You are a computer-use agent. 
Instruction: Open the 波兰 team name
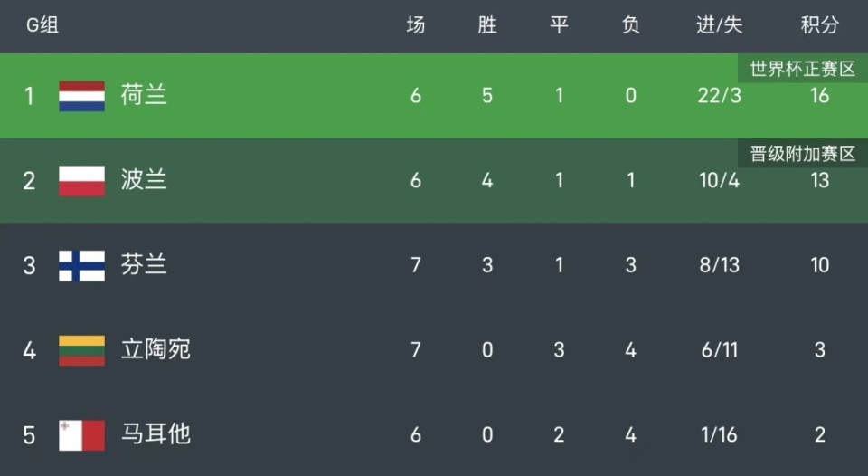click(x=145, y=180)
